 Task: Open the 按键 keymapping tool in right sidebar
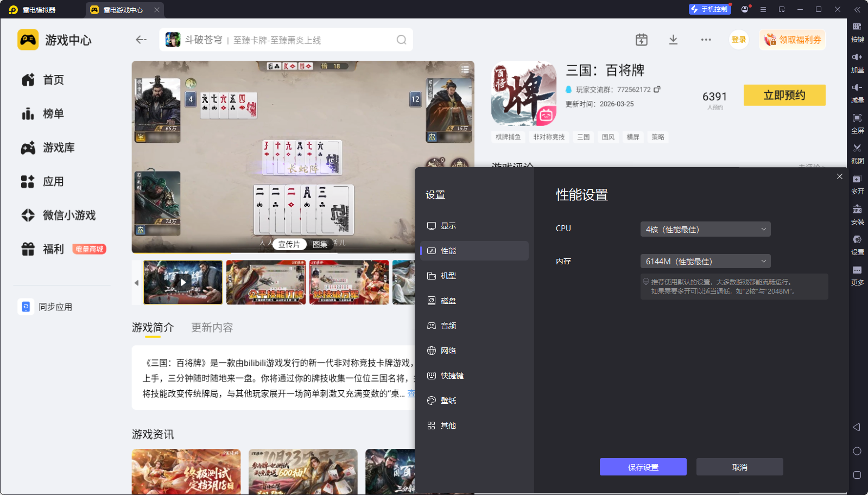click(857, 32)
